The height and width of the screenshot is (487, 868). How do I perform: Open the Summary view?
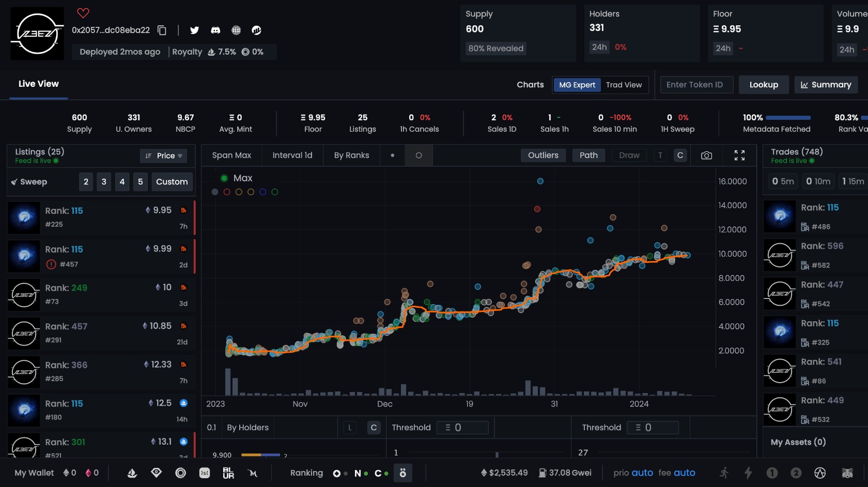pyautogui.click(x=826, y=85)
